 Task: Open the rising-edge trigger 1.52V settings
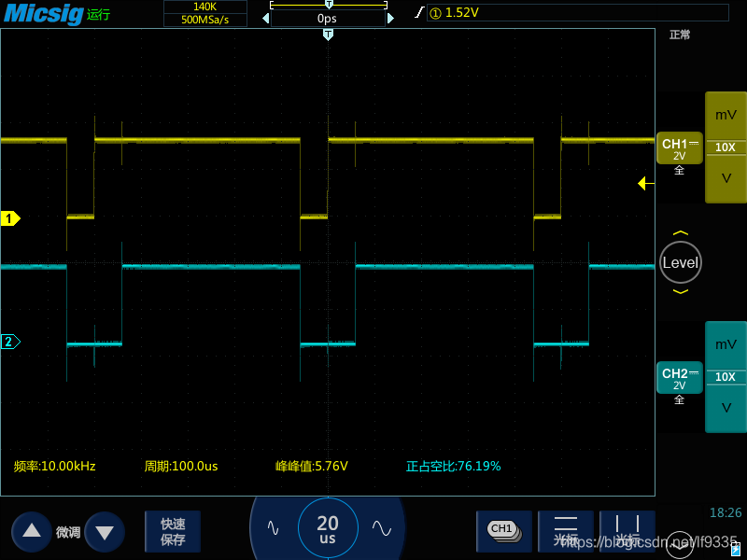(x=577, y=13)
